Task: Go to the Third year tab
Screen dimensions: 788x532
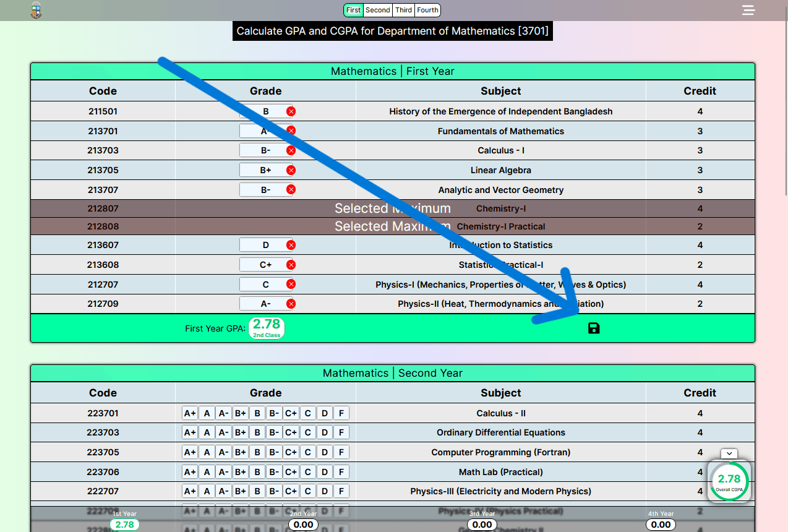Action: (x=404, y=10)
